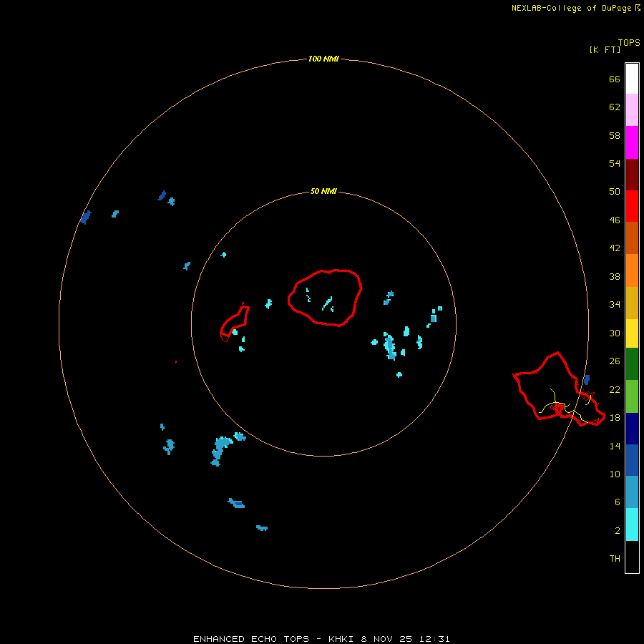This screenshot has width=644, height=644.
Task: Click the small red island outline west of center
Action: point(235,323)
